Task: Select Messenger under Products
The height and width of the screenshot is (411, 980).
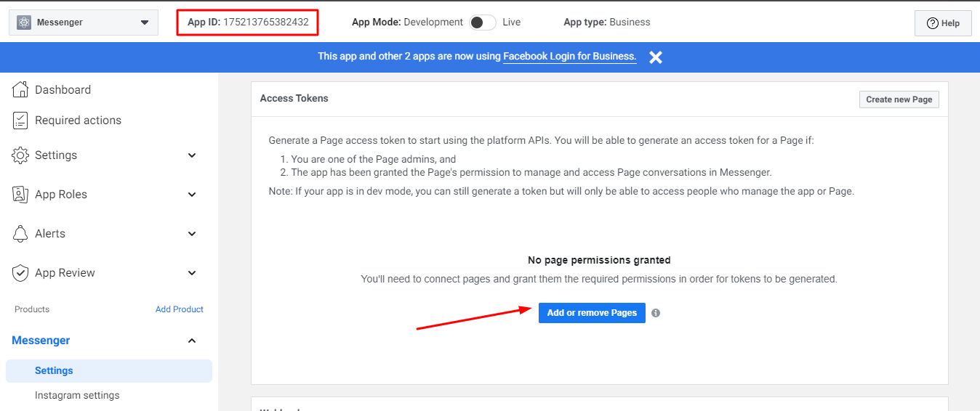Action: point(41,341)
